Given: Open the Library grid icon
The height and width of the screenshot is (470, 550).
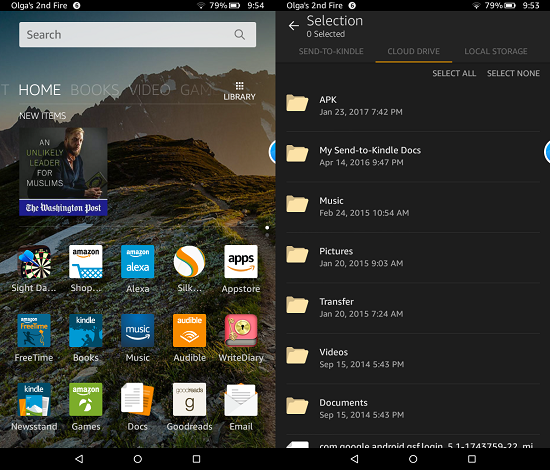Looking at the screenshot, I should click(x=240, y=91).
